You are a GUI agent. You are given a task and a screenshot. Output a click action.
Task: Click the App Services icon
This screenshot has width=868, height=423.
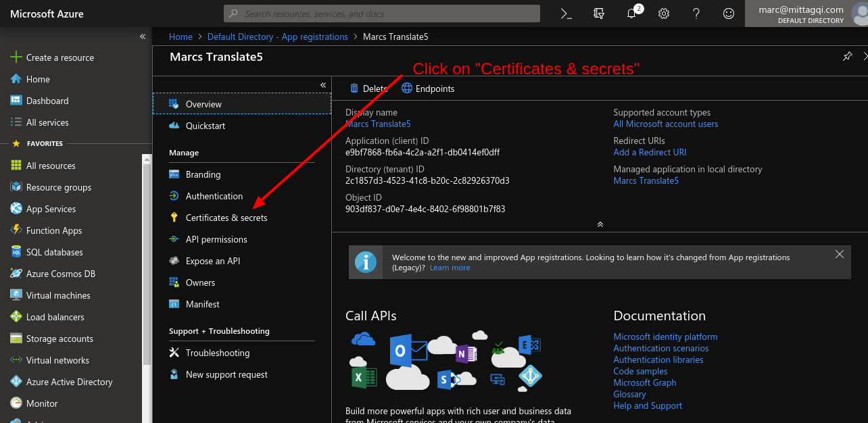pyautogui.click(x=16, y=209)
